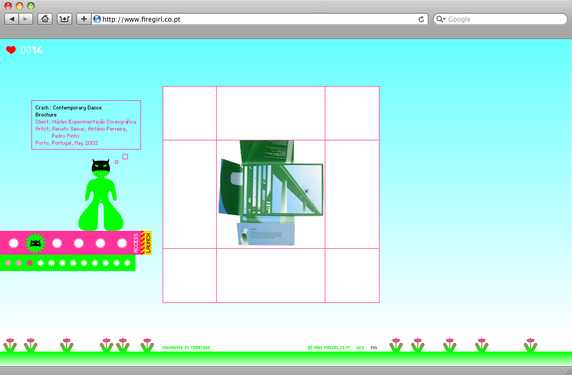Select the first white dot on pink bar
This screenshot has width=572, height=375.
pos(13,243)
